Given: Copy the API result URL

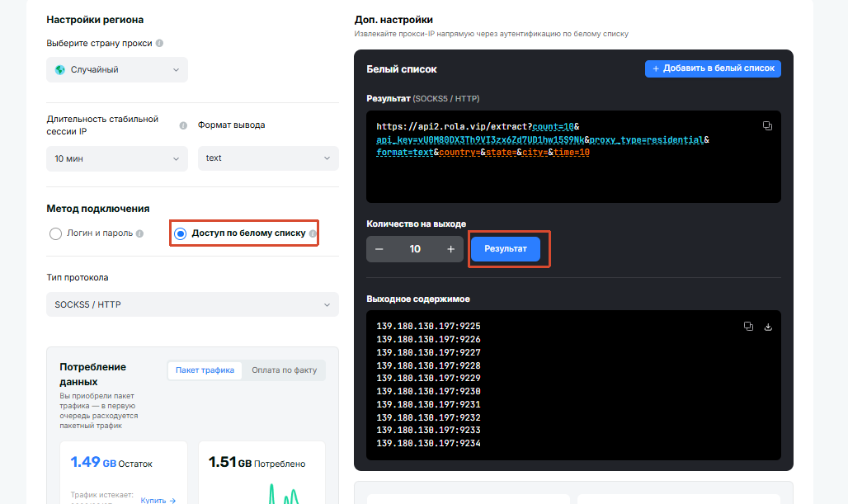Looking at the screenshot, I should pyautogui.click(x=767, y=126).
